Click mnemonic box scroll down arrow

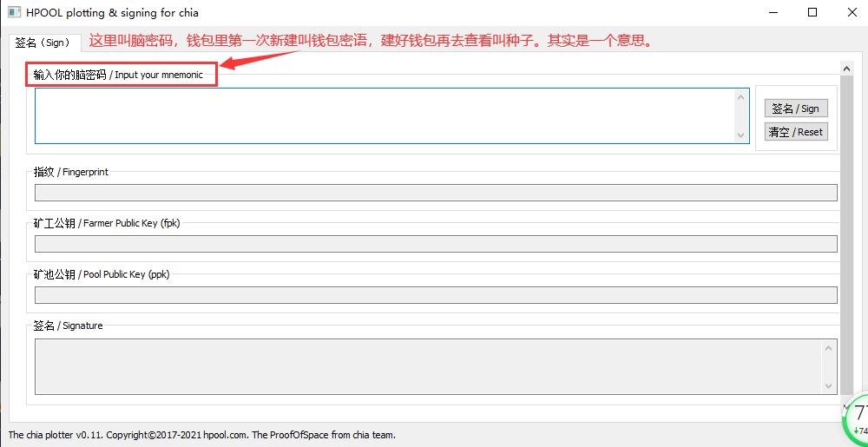[741, 135]
